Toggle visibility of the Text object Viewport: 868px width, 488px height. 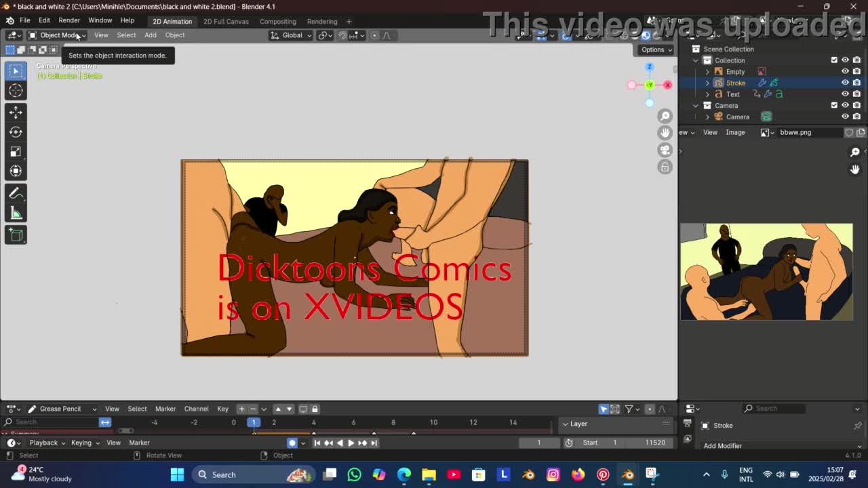point(845,94)
